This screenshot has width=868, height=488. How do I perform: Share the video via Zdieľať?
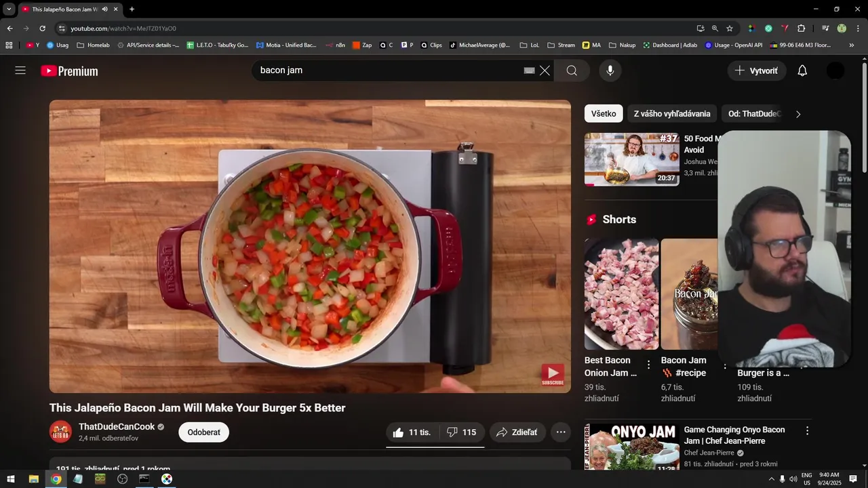(x=517, y=432)
